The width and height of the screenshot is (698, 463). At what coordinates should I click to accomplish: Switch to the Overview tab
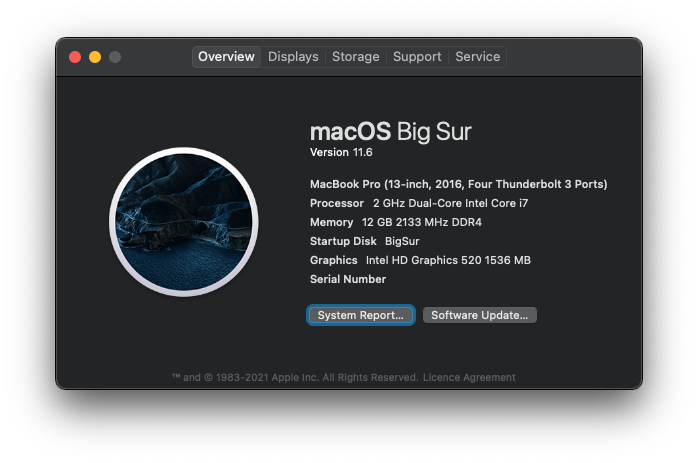click(226, 57)
